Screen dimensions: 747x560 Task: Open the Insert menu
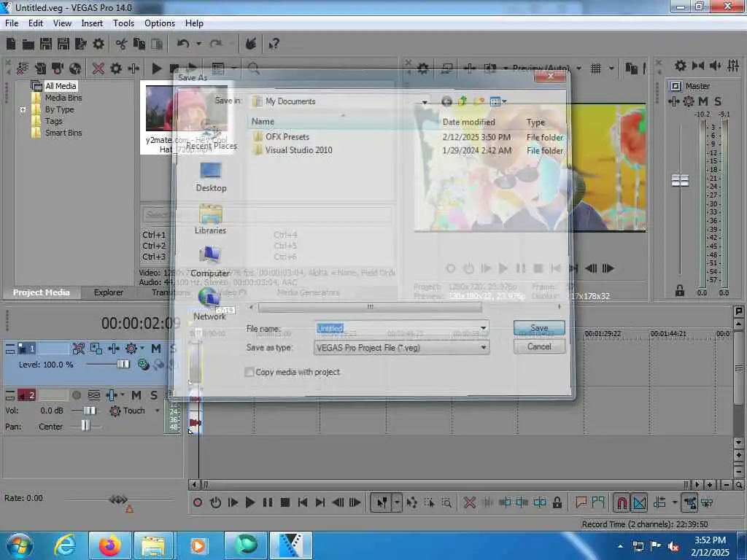click(x=92, y=23)
